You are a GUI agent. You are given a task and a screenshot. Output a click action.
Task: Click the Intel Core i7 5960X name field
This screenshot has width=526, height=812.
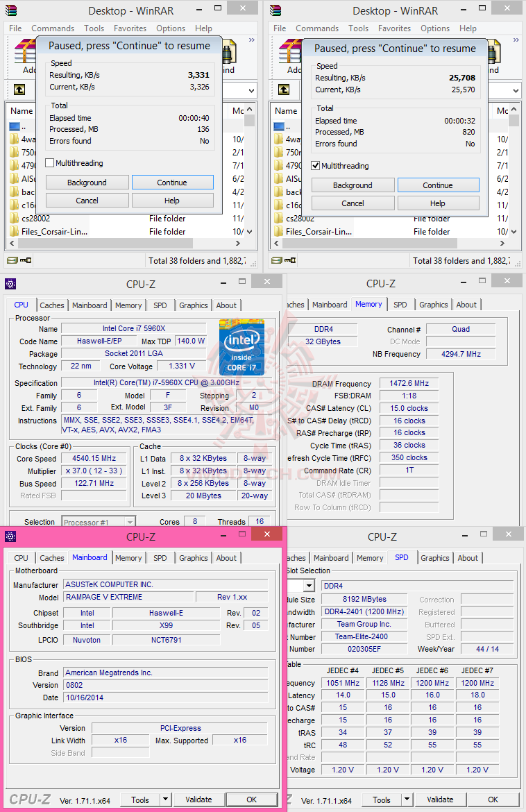[134, 328]
